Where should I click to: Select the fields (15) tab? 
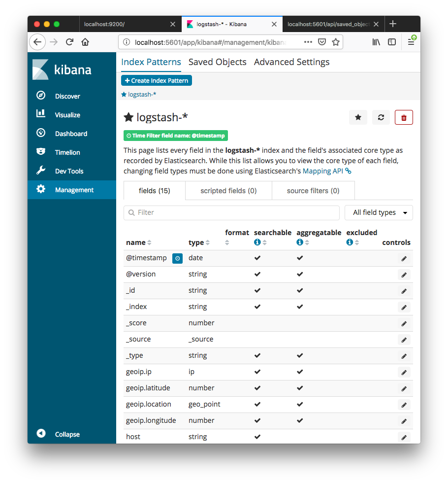(155, 191)
